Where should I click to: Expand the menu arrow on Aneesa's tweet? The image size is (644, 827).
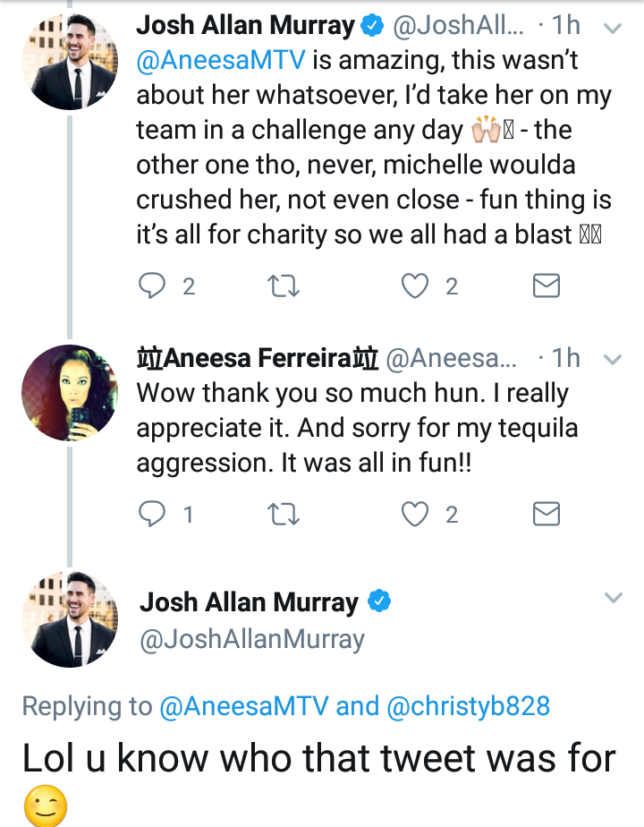tap(613, 360)
